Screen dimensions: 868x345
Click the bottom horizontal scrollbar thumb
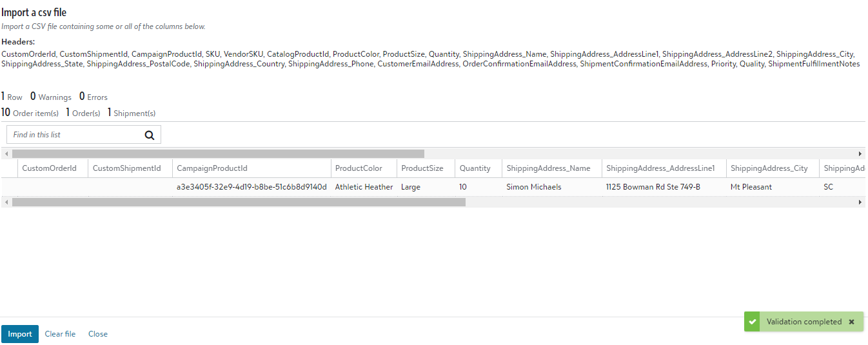pyautogui.click(x=239, y=202)
